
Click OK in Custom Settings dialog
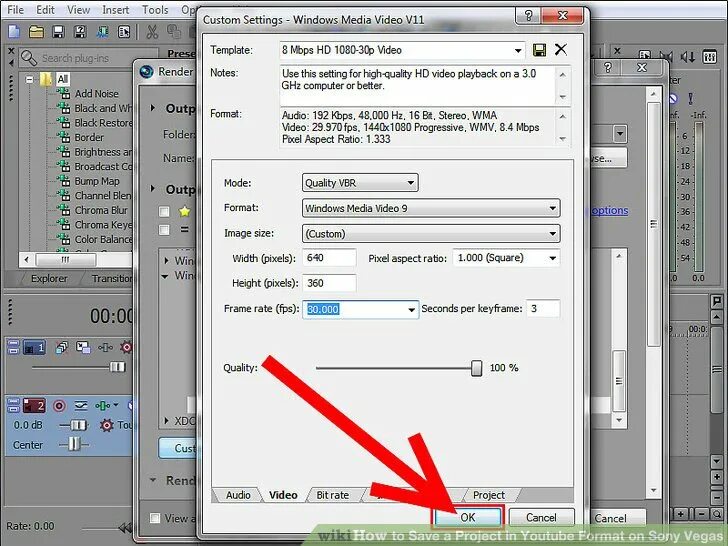[468, 517]
